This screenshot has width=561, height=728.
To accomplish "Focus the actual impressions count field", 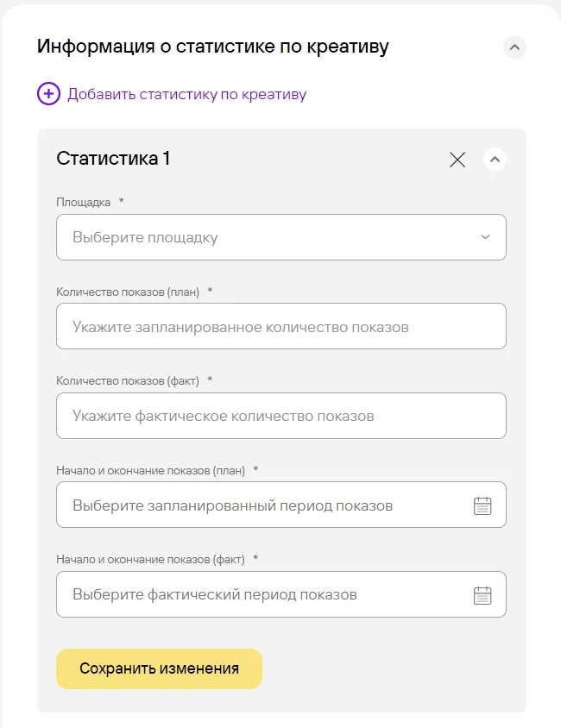I will tap(280, 416).
